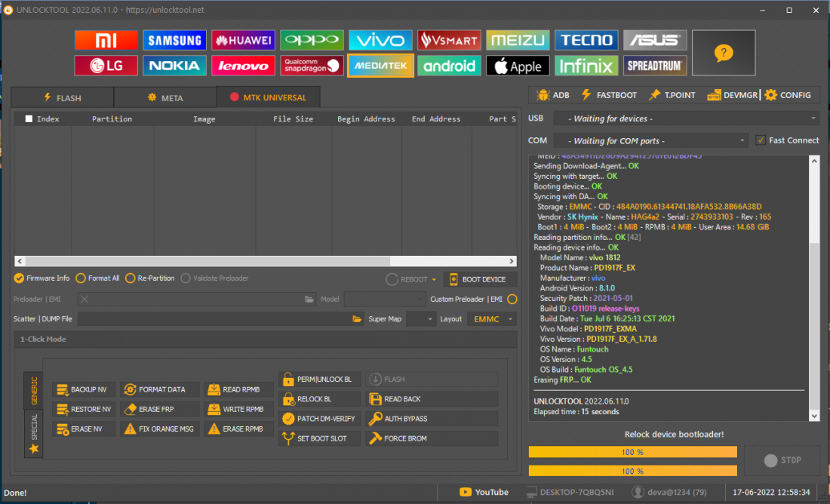This screenshot has height=504, width=830.
Task: Select the Qualcomm Snapdragon logo
Action: [x=312, y=66]
